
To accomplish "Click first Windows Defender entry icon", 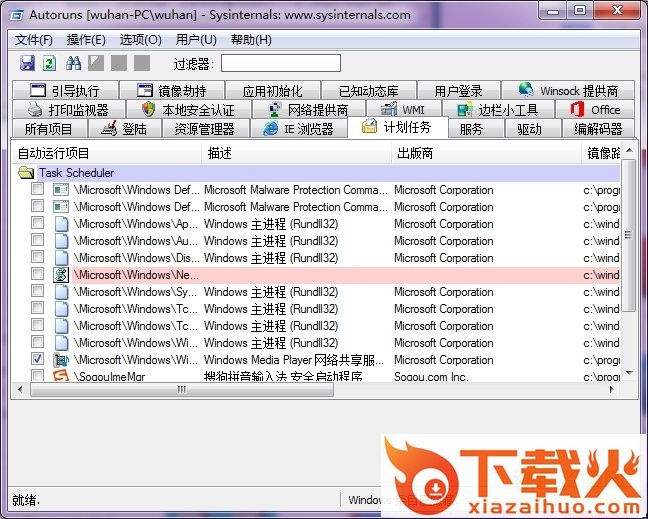I will pos(60,190).
